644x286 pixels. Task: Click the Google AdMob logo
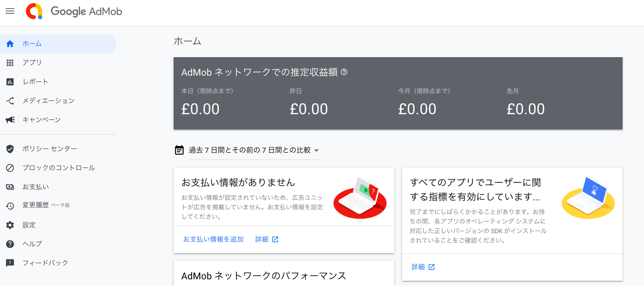pos(74,11)
